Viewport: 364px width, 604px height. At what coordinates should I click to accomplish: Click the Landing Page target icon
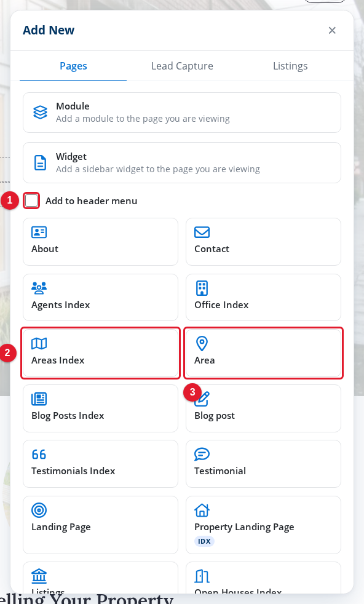point(39,510)
